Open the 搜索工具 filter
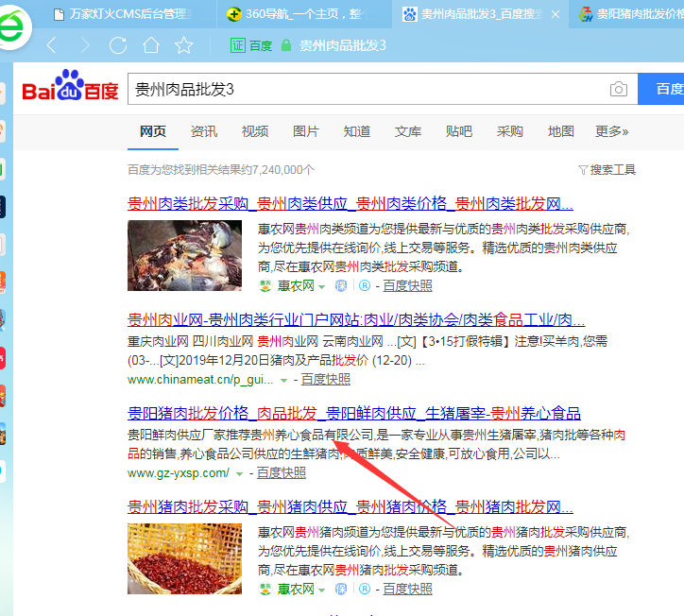 (x=607, y=170)
